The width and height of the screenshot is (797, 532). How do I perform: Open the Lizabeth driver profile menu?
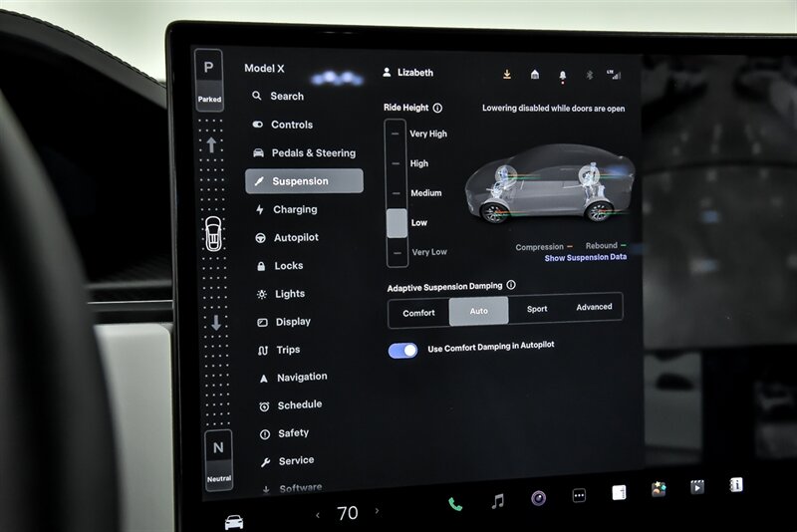click(408, 73)
